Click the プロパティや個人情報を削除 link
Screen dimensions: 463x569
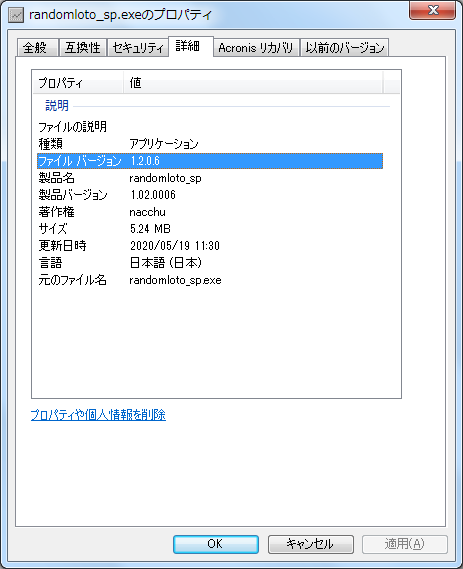coord(98,415)
